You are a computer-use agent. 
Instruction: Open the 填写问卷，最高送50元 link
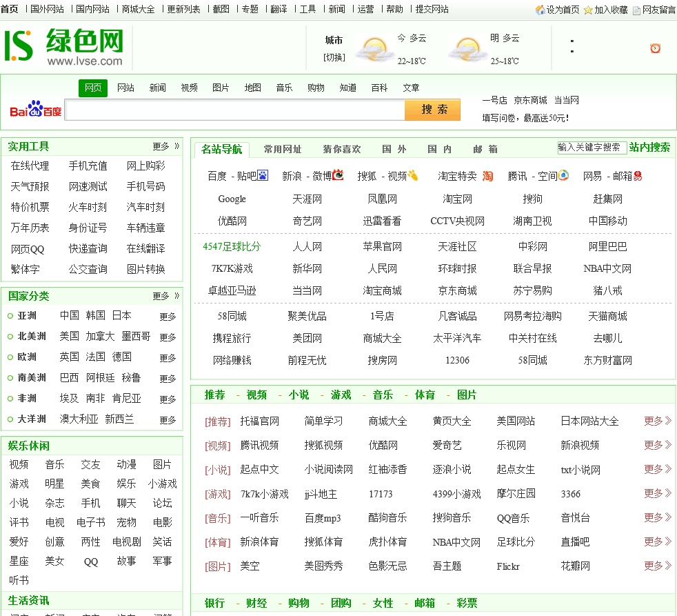(525, 119)
